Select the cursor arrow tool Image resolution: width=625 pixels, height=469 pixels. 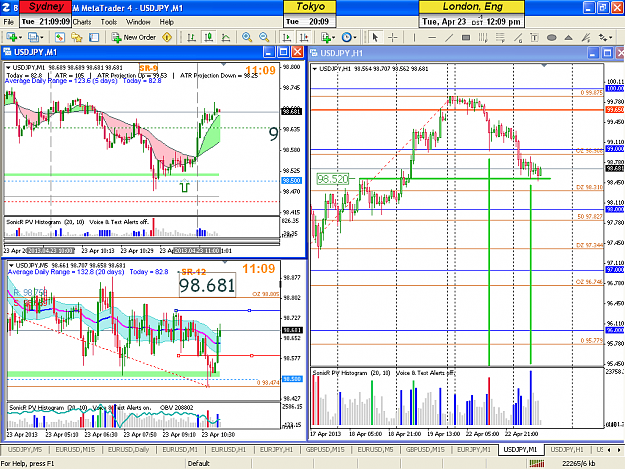click(375, 37)
